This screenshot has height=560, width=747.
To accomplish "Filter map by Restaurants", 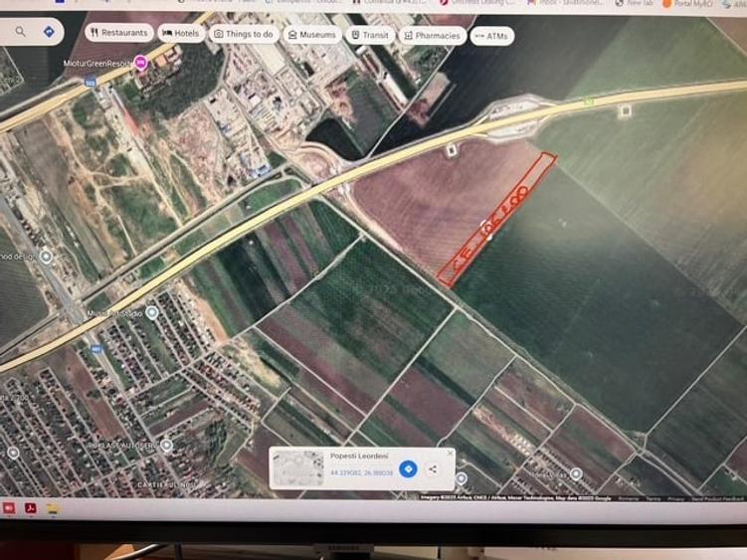I will tap(119, 33).
